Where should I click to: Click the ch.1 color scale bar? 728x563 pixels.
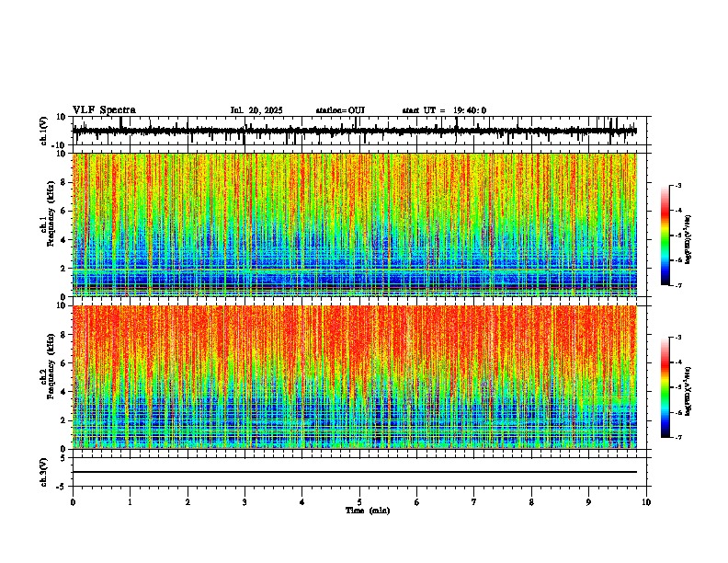tap(665, 236)
